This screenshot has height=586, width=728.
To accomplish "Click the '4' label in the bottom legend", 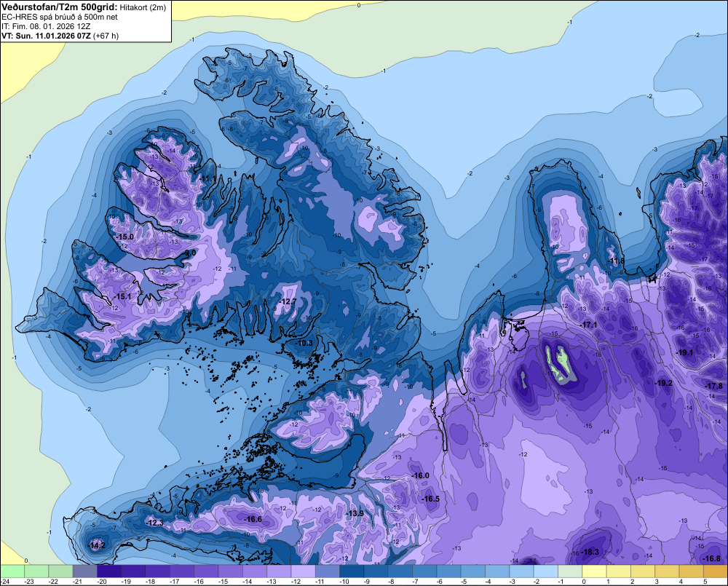I will pos(681,582).
